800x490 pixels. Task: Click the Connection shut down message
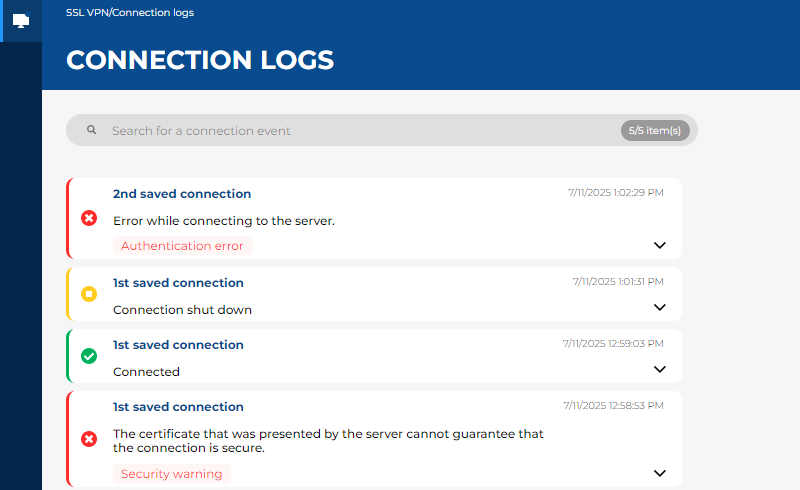[x=182, y=310]
